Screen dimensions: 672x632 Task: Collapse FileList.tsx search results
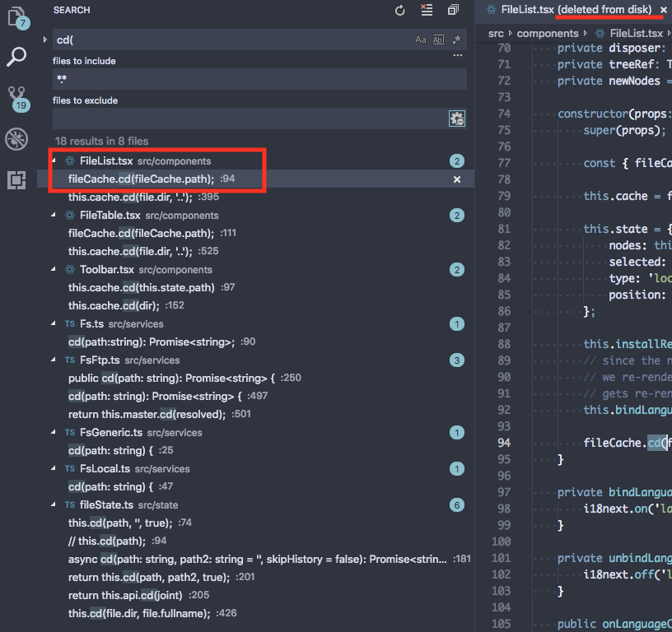(x=54, y=161)
